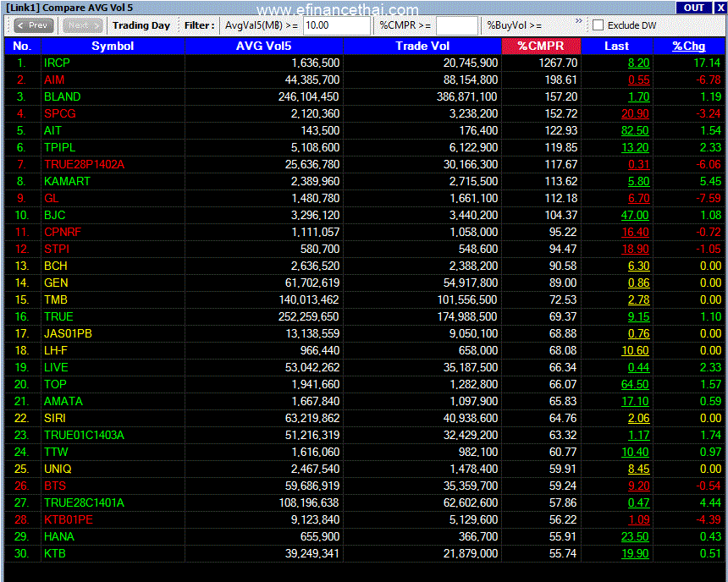728x582 pixels.
Task: Select the GEN symbol
Action: point(56,283)
